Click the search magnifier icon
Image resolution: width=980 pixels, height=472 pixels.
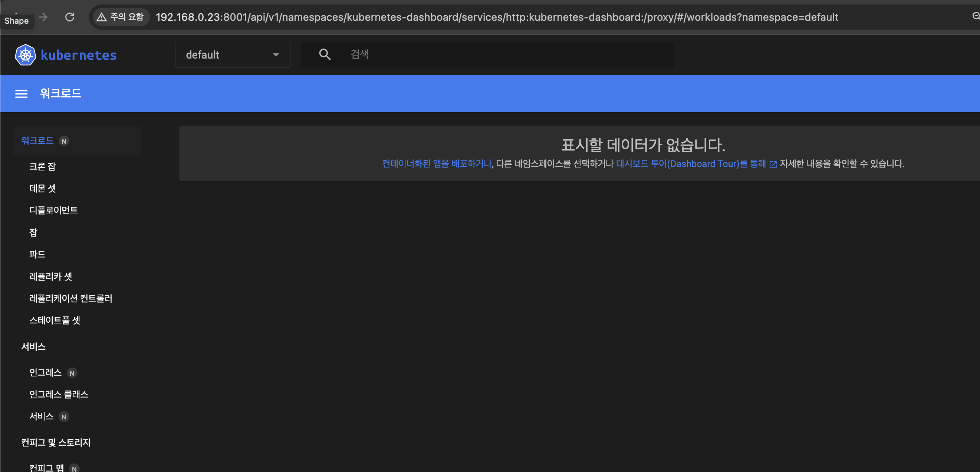(325, 55)
